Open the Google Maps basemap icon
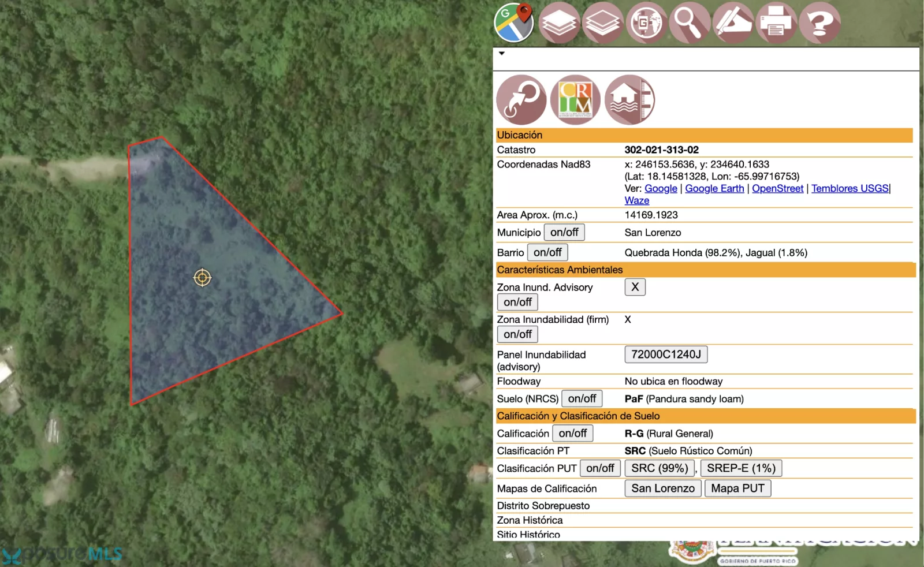Screen dimensions: 924x567 (x=514, y=23)
